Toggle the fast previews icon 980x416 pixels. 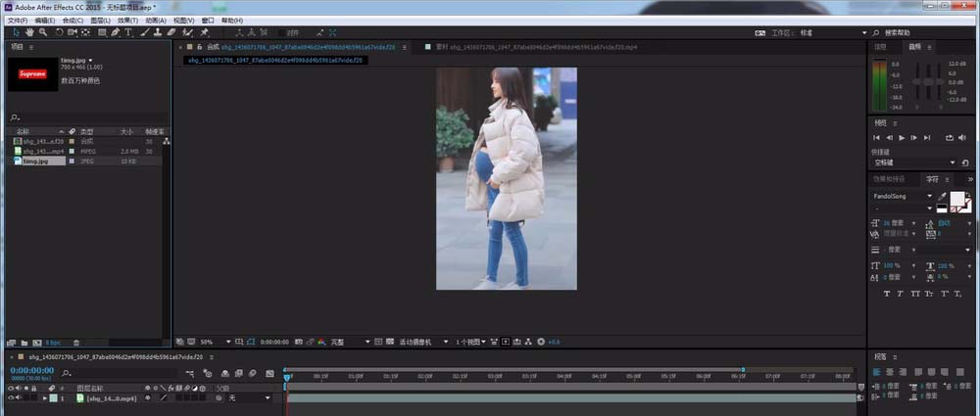[x=506, y=342]
